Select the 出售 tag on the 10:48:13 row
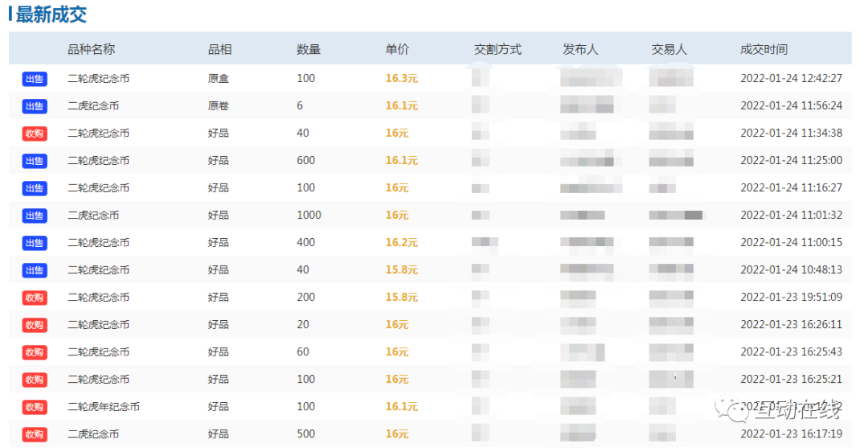 tap(35, 270)
